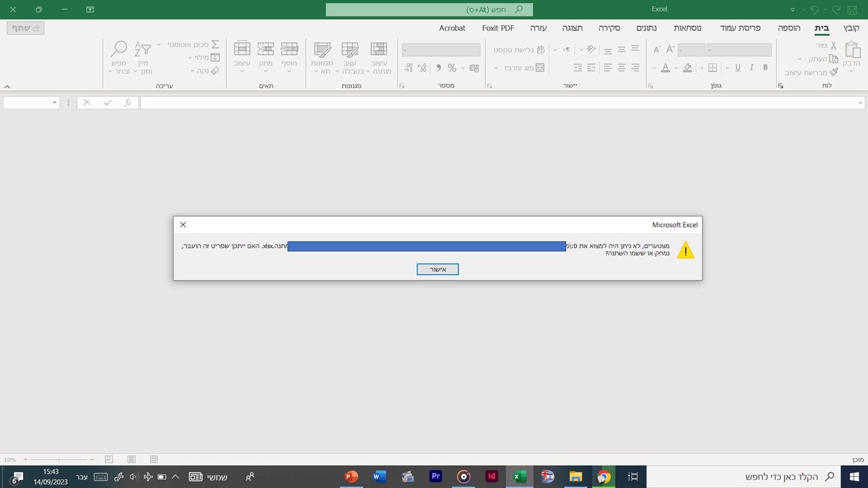
Task: Open the Name Box dropdown
Action: pyautogui.click(x=55, y=103)
